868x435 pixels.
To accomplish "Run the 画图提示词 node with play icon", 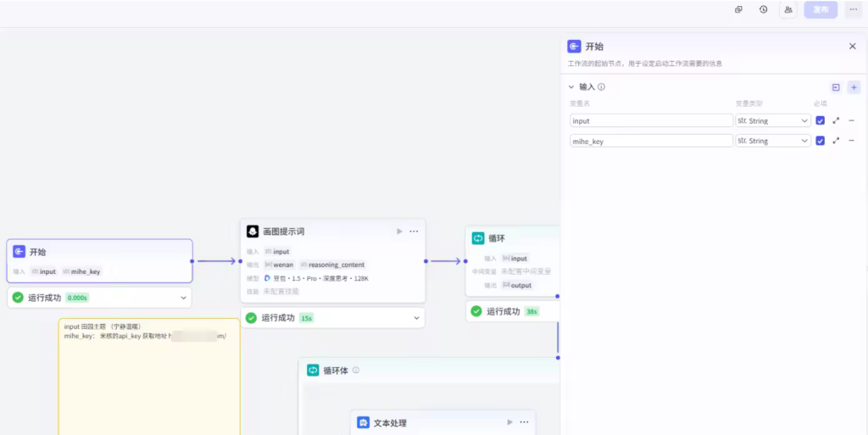I will click(x=399, y=231).
